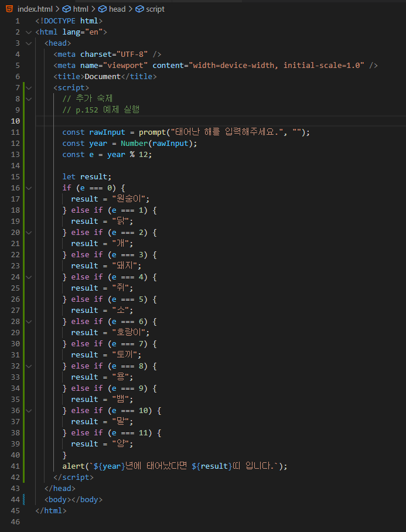
Task: Click the "width=device-width, initial-scale=1.0" content string
Action: tap(277, 66)
